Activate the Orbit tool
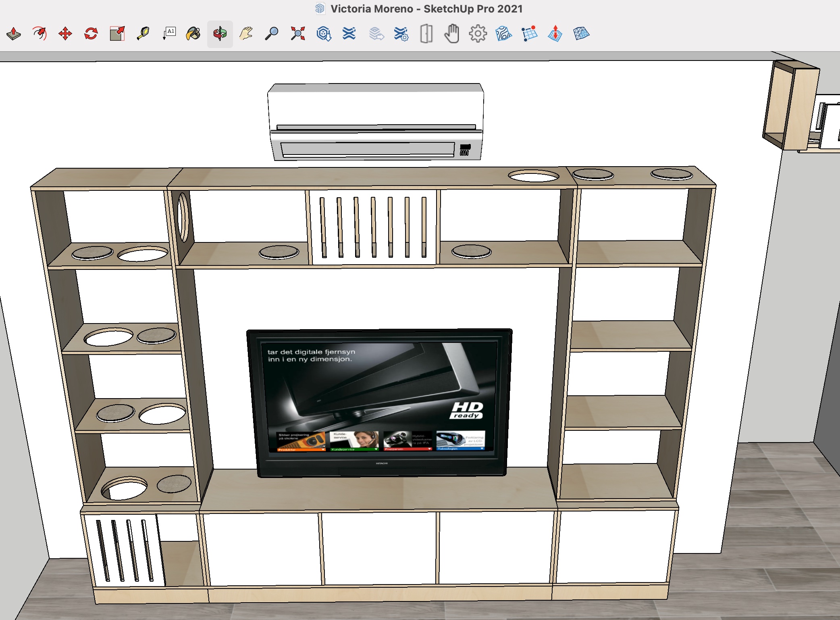Screen dimensions: 840x620 (220, 34)
